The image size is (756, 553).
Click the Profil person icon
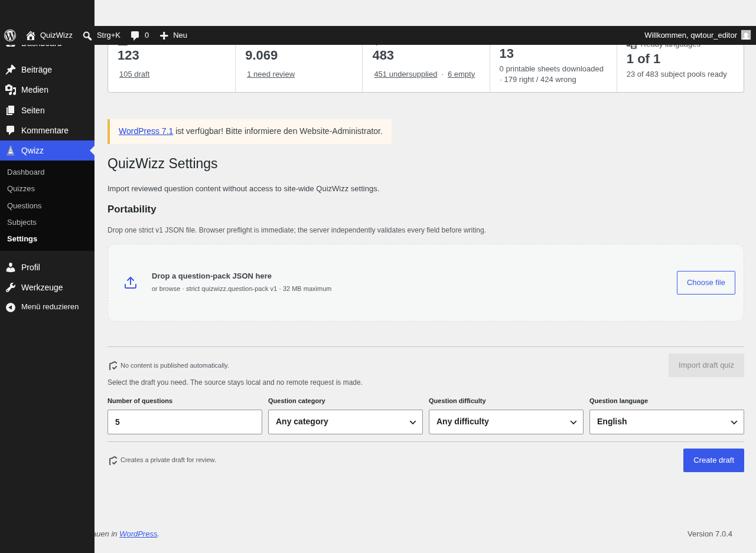click(11, 267)
